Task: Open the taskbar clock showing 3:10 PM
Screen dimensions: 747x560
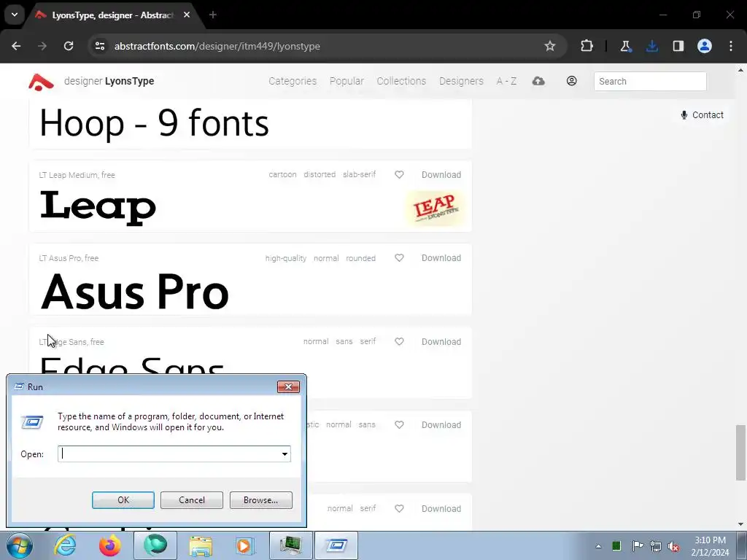Action: [x=710, y=546]
